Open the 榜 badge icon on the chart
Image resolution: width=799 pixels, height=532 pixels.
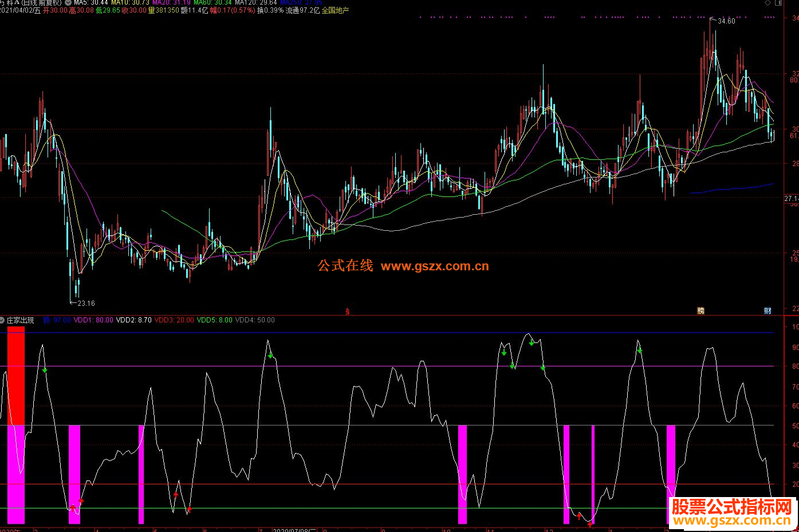[x=700, y=310]
